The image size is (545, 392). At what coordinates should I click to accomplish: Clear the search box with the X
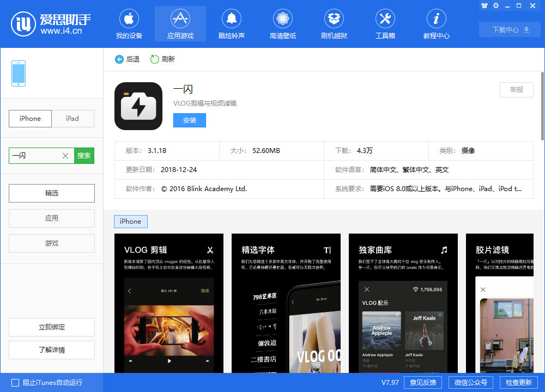pyautogui.click(x=65, y=156)
